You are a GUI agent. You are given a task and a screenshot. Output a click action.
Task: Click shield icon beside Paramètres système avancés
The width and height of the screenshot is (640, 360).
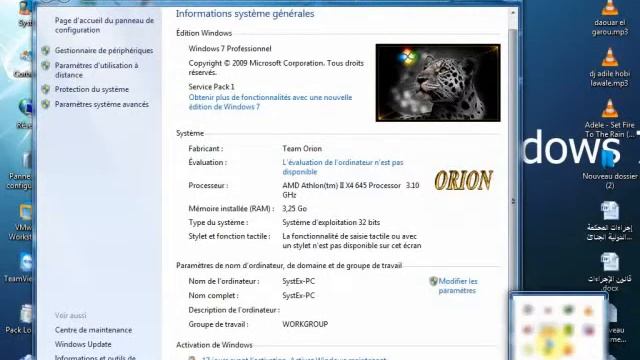pyautogui.click(x=46, y=104)
